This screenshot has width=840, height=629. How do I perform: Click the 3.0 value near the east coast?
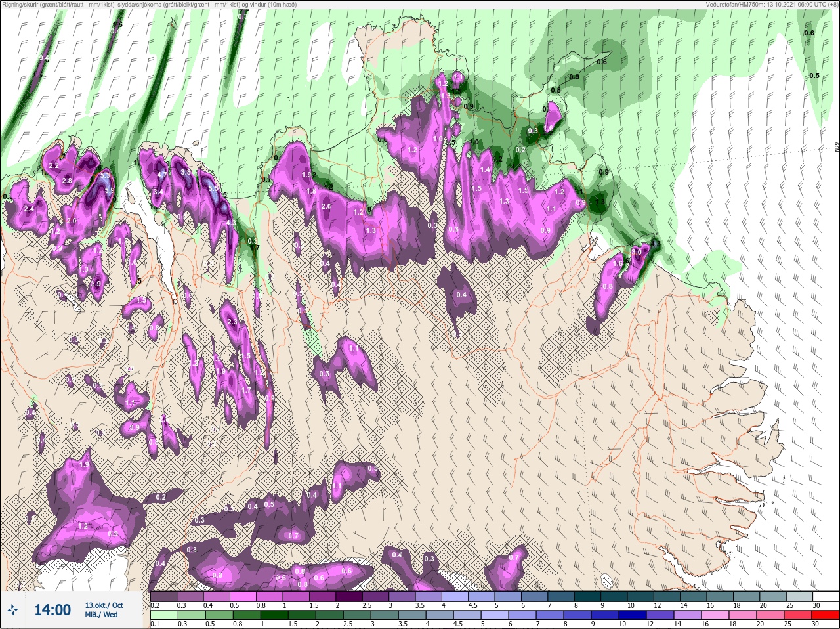coord(636,252)
